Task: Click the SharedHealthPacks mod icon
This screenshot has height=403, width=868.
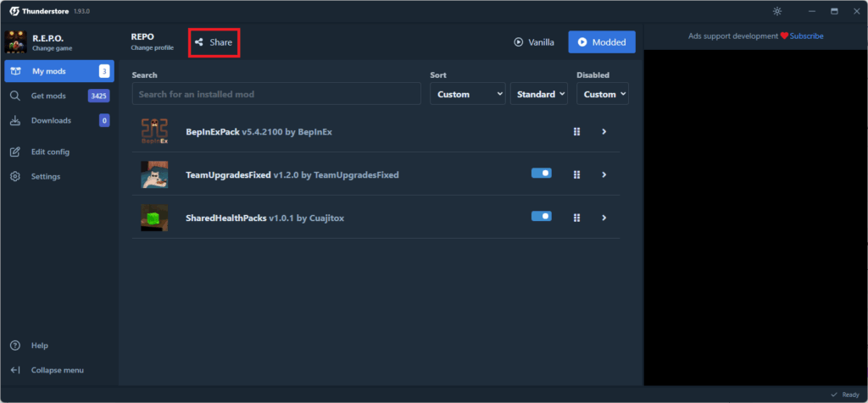Action: click(x=154, y=218)
